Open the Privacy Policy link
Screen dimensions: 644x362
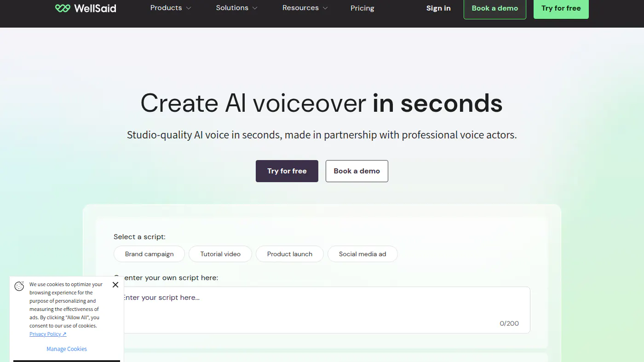45,334
